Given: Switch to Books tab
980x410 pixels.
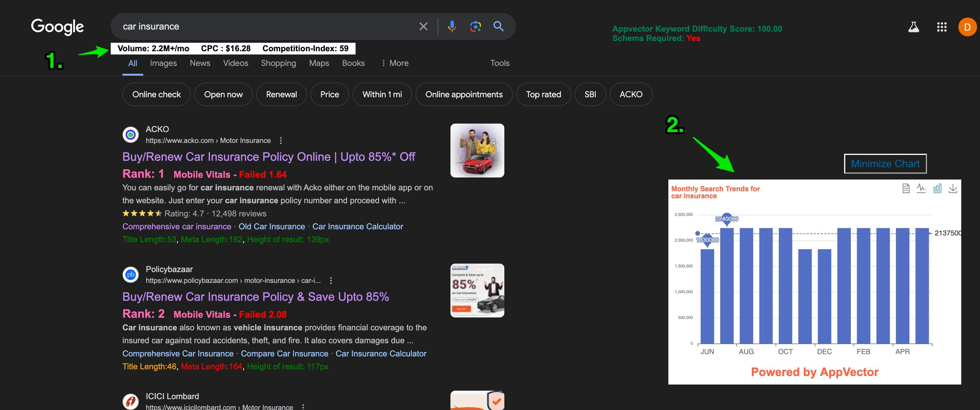Looking at the screenshot, I should pyautogui.click(x=353, y=63).
